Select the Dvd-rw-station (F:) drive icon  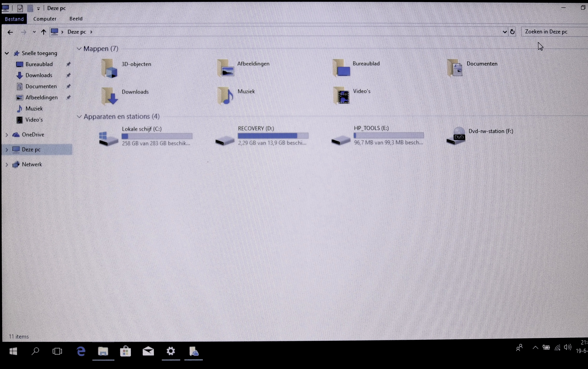(x=456, y=136)
